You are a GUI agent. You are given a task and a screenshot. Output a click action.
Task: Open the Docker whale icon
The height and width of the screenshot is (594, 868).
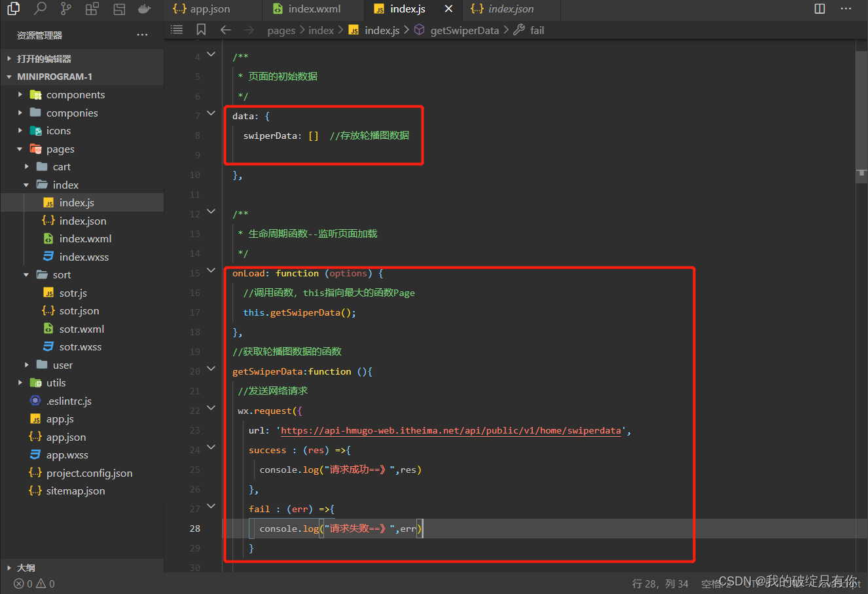click(x=145, y=9)
